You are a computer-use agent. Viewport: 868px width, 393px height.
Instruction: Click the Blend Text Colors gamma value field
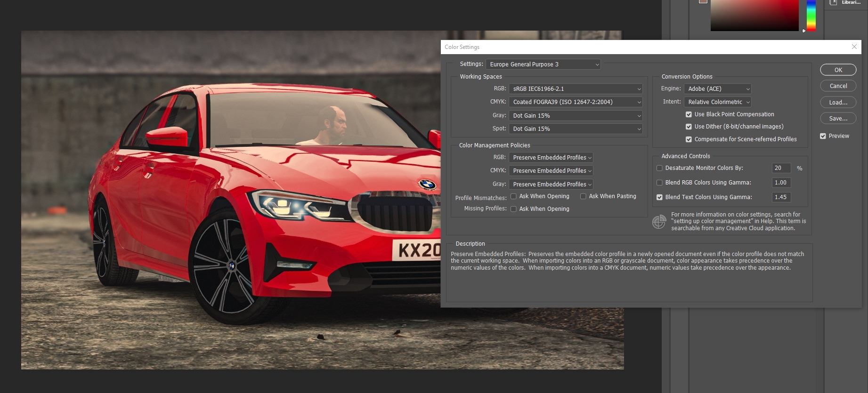click(x=781, y=197)
